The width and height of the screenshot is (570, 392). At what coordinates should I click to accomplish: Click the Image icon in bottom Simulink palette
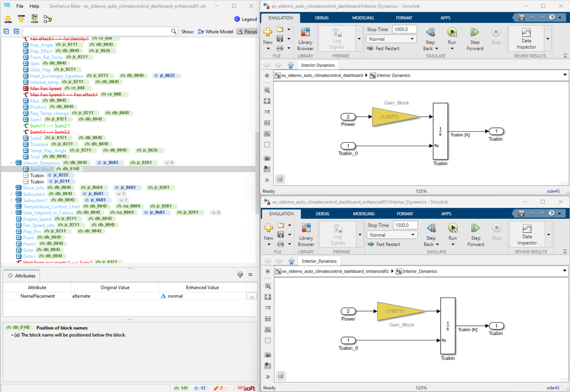tap(268, 329)
